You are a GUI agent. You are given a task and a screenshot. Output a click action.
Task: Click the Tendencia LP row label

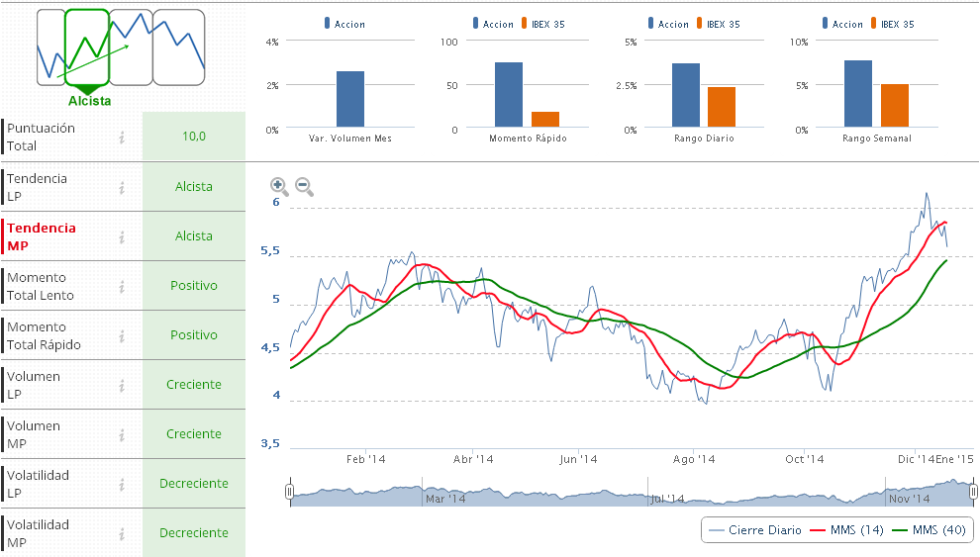point(38,187)
